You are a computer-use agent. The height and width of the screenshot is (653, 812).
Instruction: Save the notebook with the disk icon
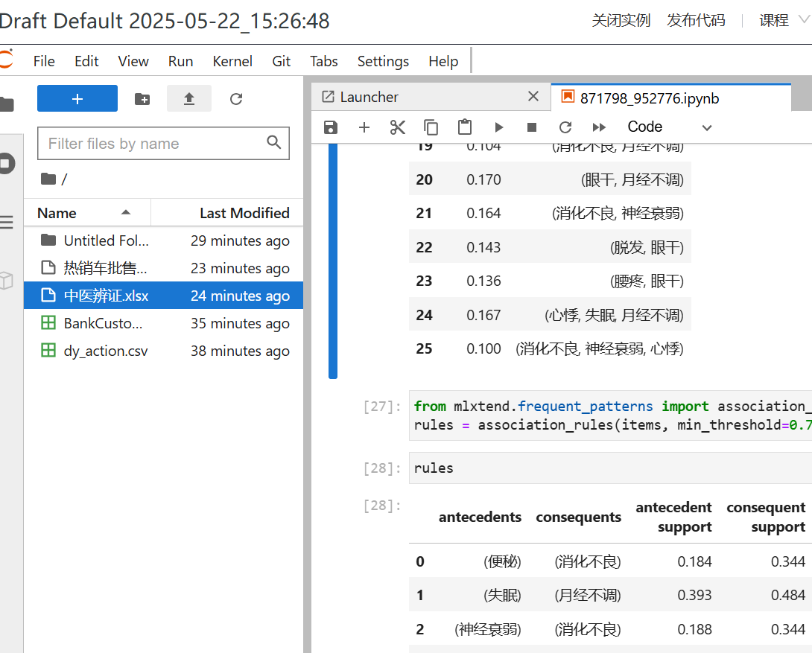point(331,127)
